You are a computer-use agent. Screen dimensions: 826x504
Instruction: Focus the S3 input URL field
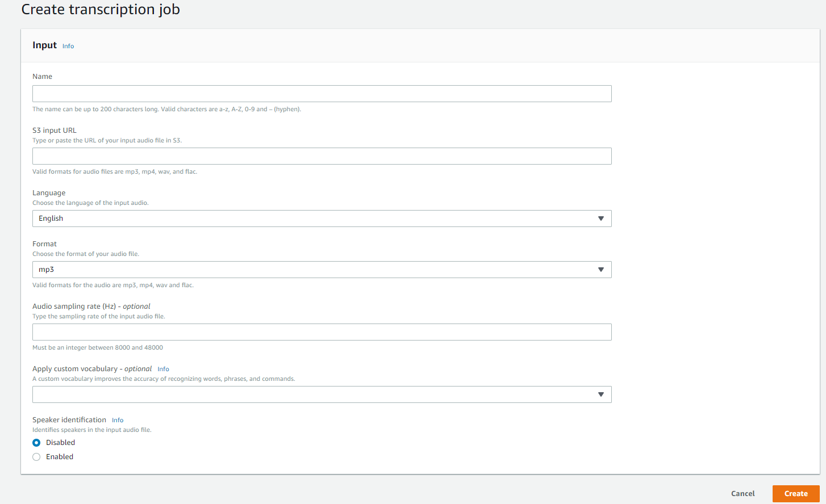point(322,156)
